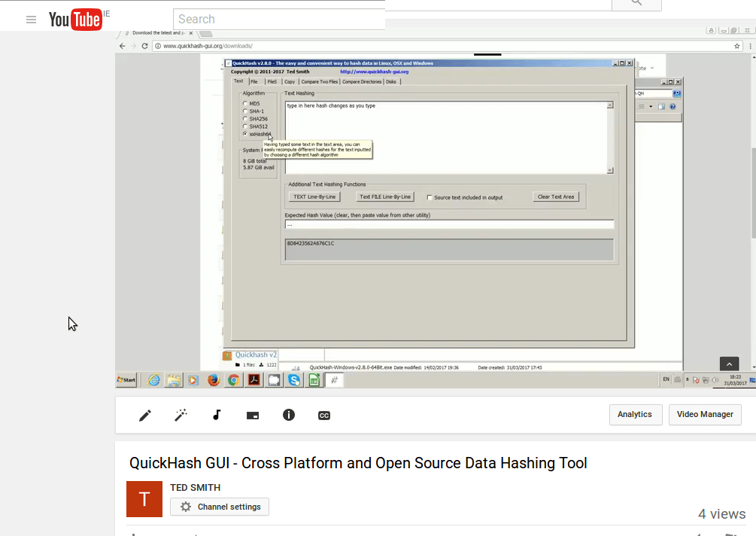Click the Clear Text Area button
756x536 pixels.
pyautogui.click(x=556, y=196)
